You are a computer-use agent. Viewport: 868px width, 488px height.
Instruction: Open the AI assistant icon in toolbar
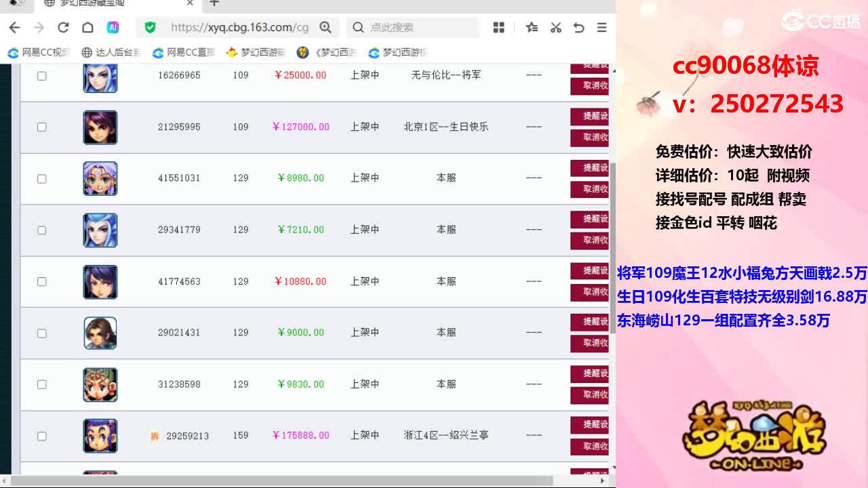click(x=113, y=27)
